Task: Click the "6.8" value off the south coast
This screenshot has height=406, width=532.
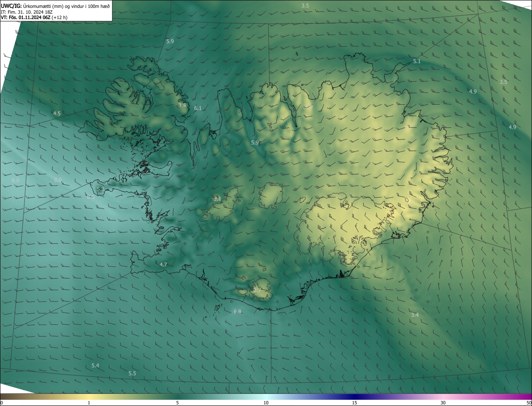Action: 237,311
